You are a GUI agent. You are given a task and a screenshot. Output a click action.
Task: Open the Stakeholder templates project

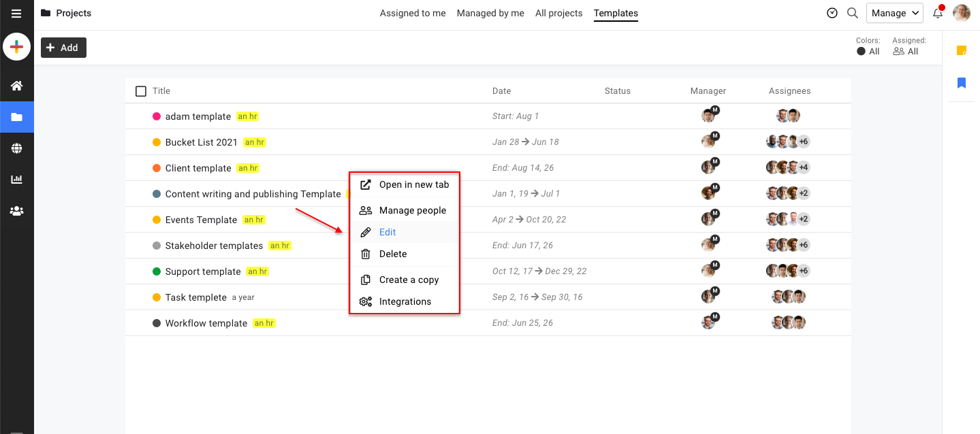[x=214, y=246]
